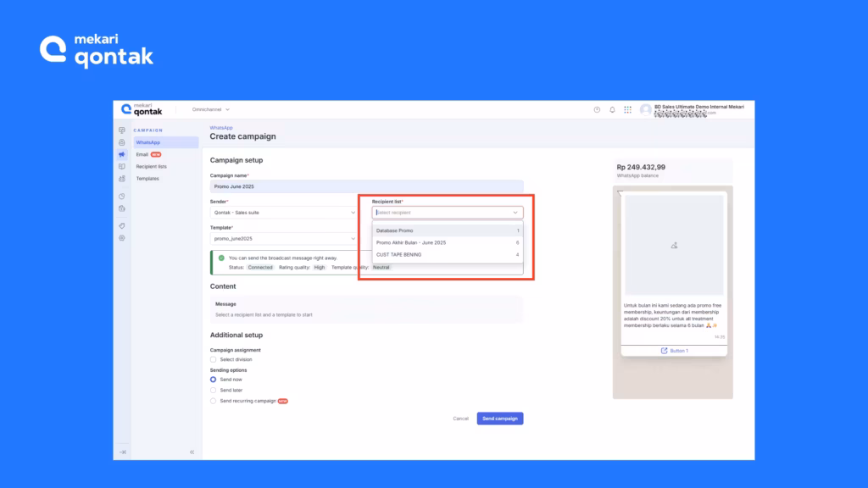Image resolution: width=868 pixels, height=488 pixels.
Task: Click the circular help icon in header
Action: point(597,109)
